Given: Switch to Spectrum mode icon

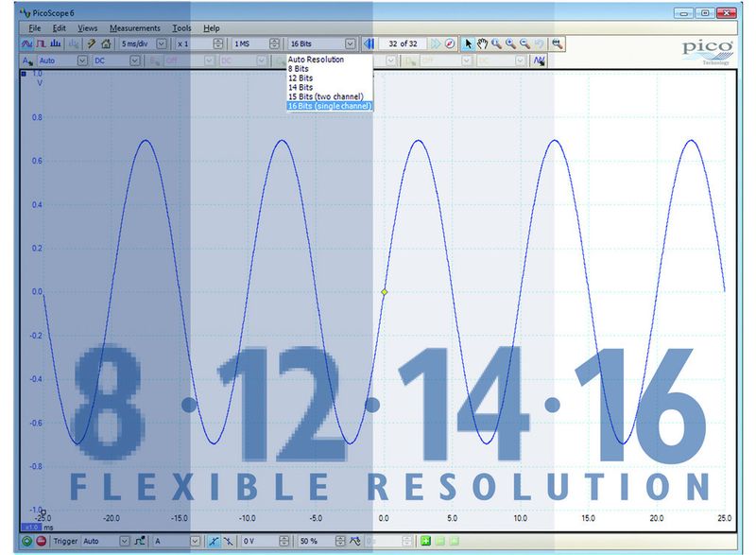Looking at the screenshot, I should click(x=56, y=43).
